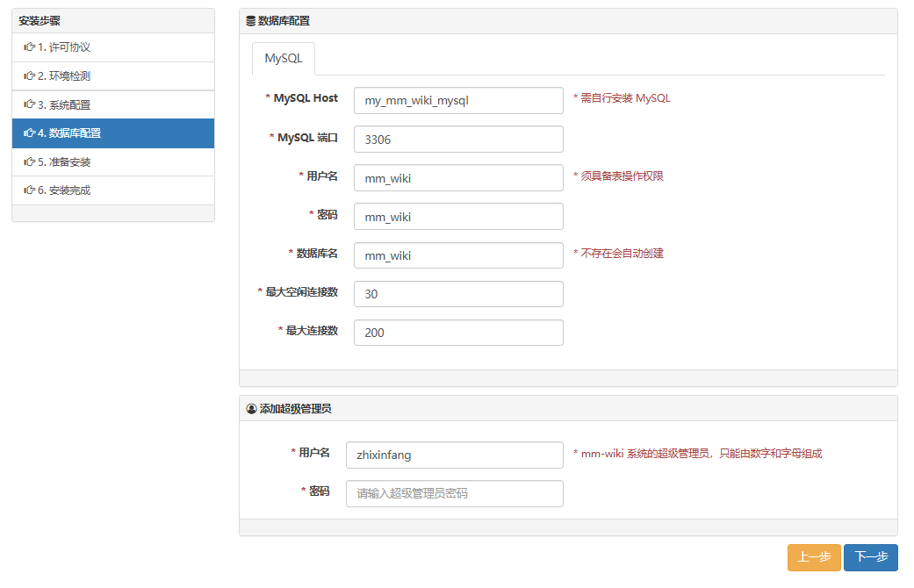914x588 pixels.
Task: Click hand icon beside 系统配置
Action: click(x=29, y=104)
